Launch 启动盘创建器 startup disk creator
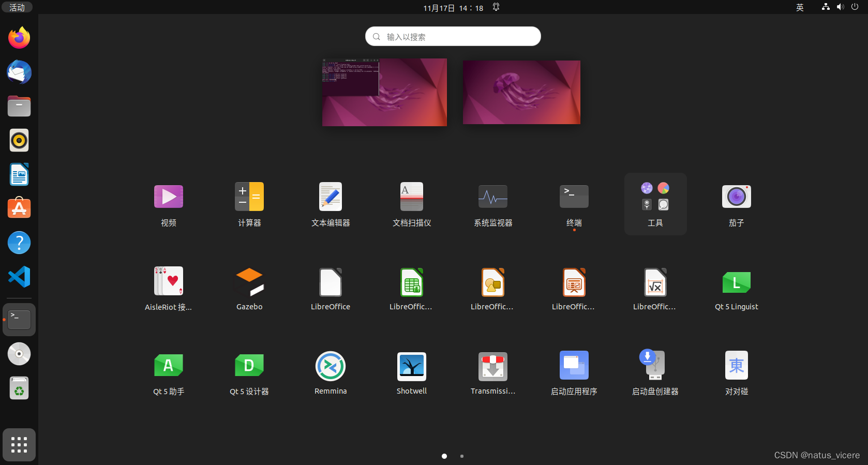Viewport: 868px width, 465px height. (x=655, y=373)
